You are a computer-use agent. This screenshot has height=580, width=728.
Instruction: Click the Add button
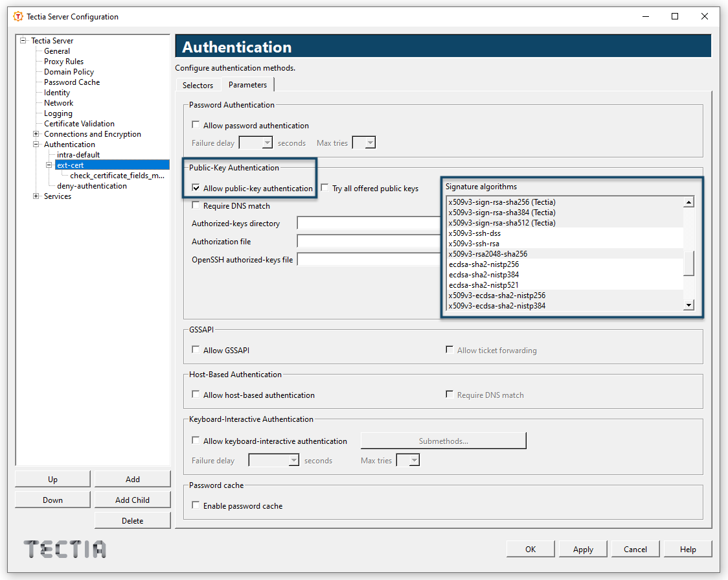(x=133, y=479)
